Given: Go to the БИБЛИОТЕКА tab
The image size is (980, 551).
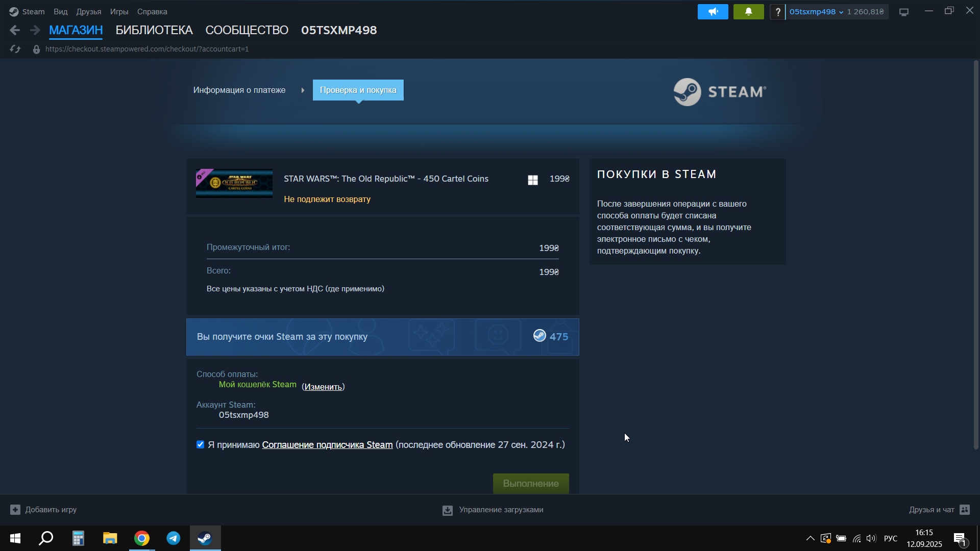Looking at the screenshot, I should click(x=154, y=30).
